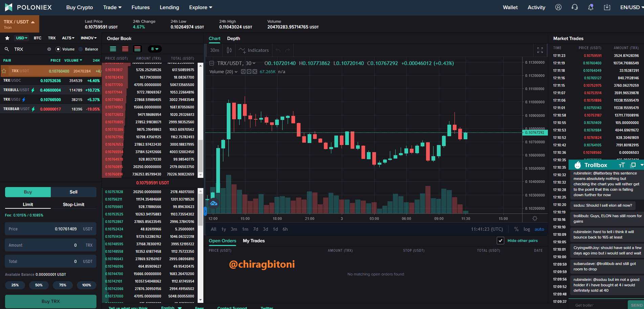Clear the TRX pair search text
Screen dimensions: 644x309
click(49, 49)
